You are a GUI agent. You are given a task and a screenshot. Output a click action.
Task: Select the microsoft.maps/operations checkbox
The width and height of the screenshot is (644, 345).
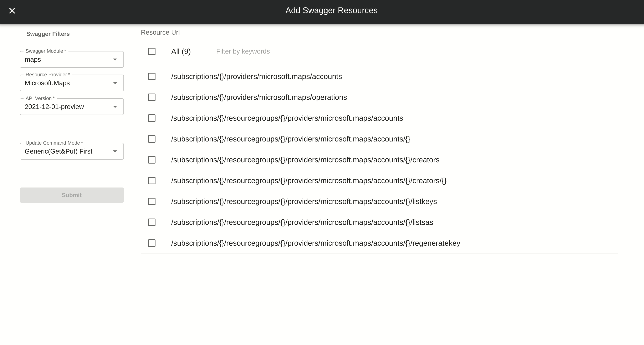(152, 97)
